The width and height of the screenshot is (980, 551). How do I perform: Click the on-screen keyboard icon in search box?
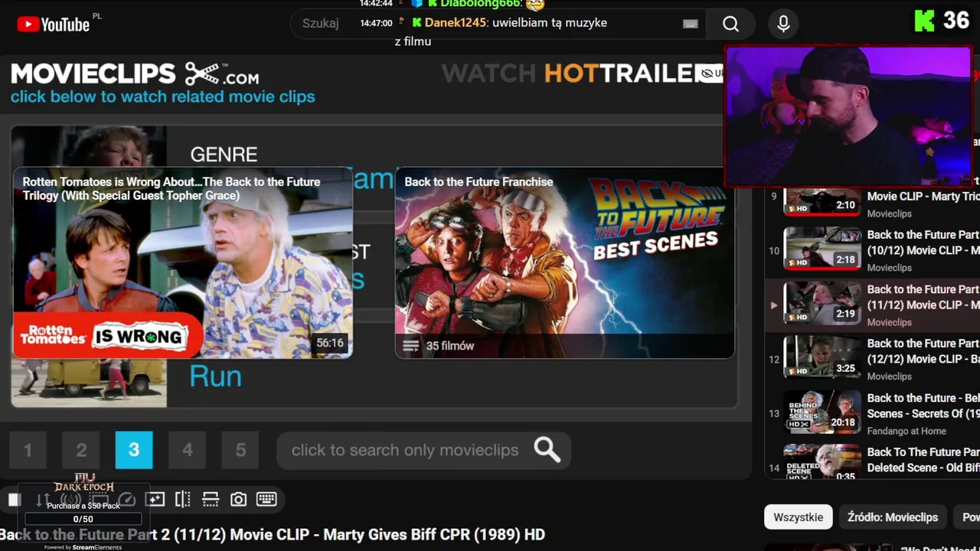(690, 24)
